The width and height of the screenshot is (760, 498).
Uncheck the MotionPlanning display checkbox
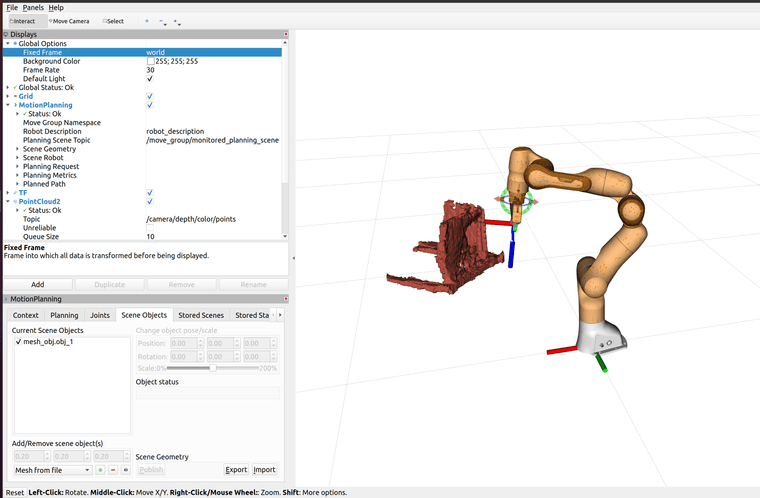[x=150, y=105]
